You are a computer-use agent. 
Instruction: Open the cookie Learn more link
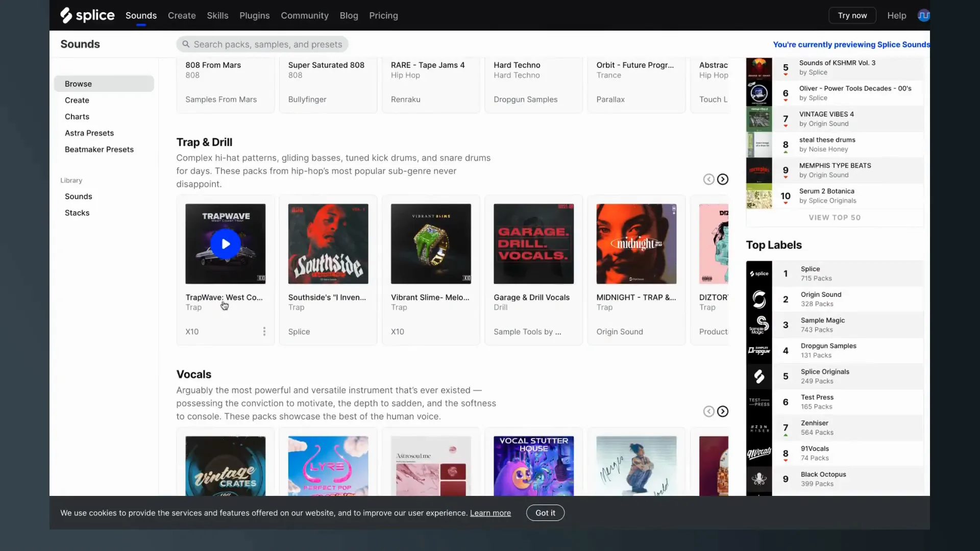click(x=491, y=513)
